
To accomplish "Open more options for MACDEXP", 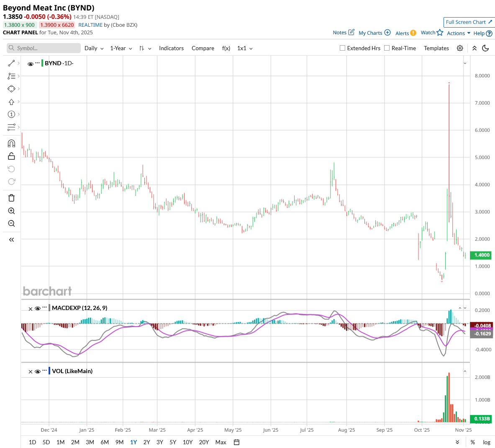I will tap(44, 307).
